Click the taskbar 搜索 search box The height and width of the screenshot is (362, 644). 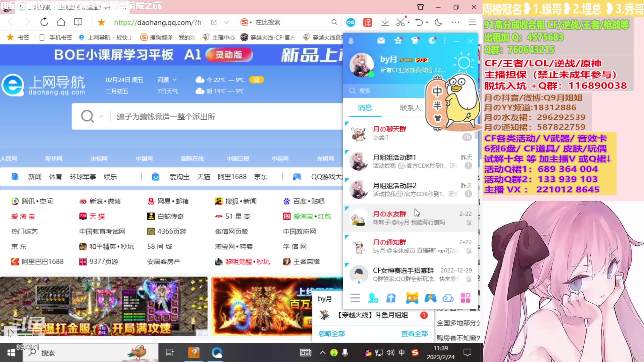click(91, 353)
